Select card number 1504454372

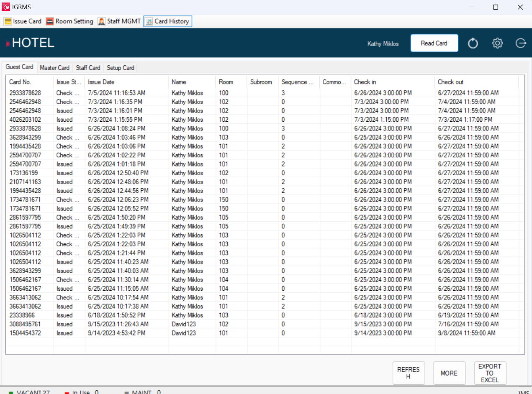click(25, 333)
